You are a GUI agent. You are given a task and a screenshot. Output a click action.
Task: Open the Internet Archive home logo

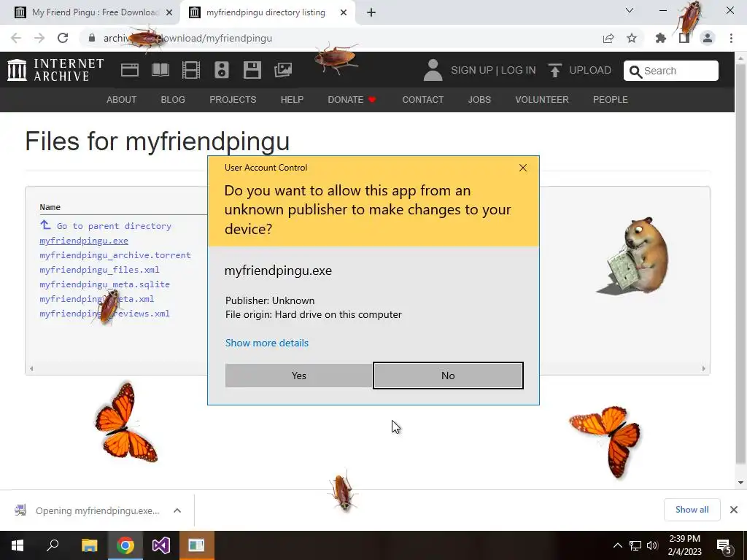(x=55, y=70)
